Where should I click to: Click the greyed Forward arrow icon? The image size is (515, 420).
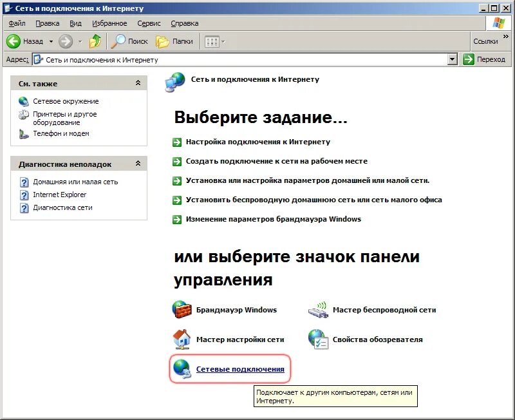(x=66, y=41)
